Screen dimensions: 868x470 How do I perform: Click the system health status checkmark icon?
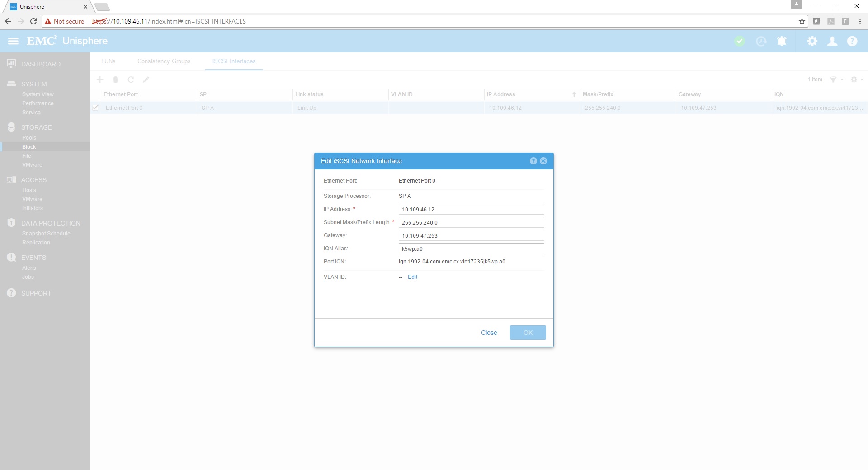pos(740,41)
